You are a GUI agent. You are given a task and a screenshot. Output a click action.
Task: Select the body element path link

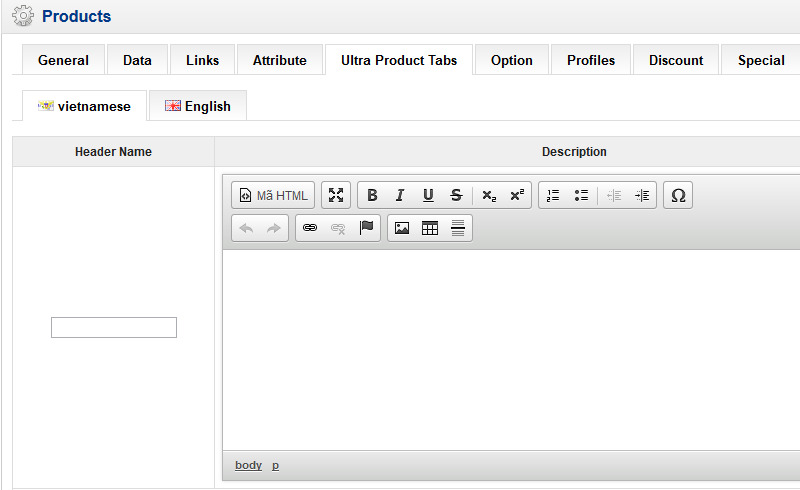(248, 465)
